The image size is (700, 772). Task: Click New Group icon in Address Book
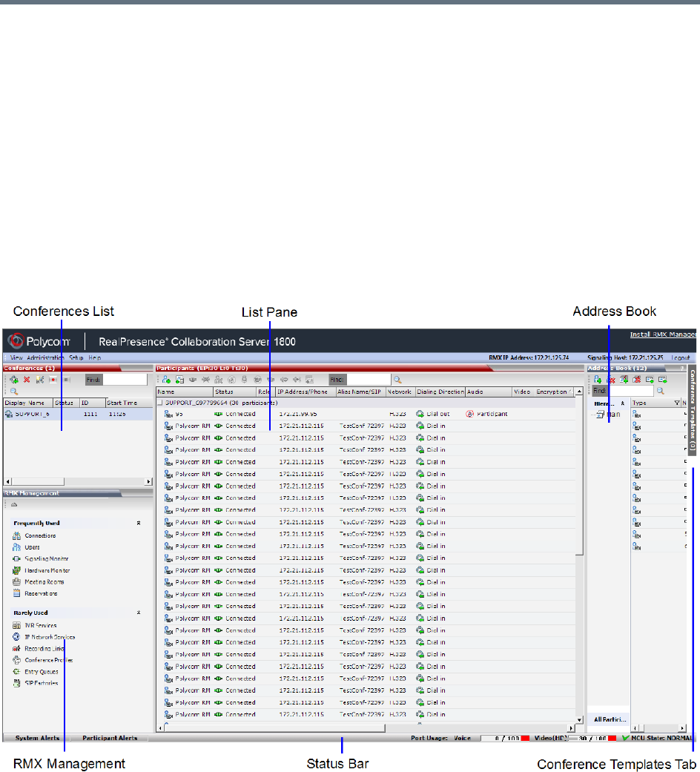(624, 379)
